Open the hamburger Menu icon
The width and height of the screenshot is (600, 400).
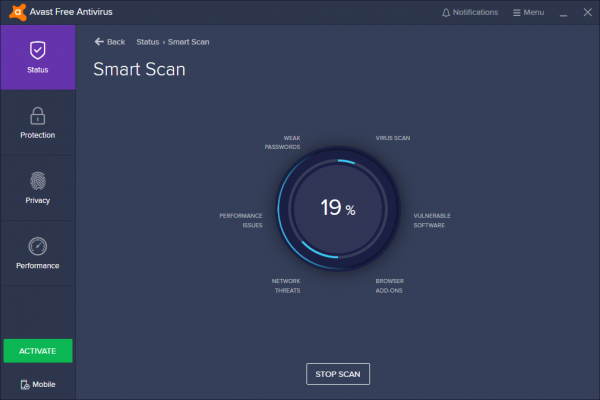517,13
